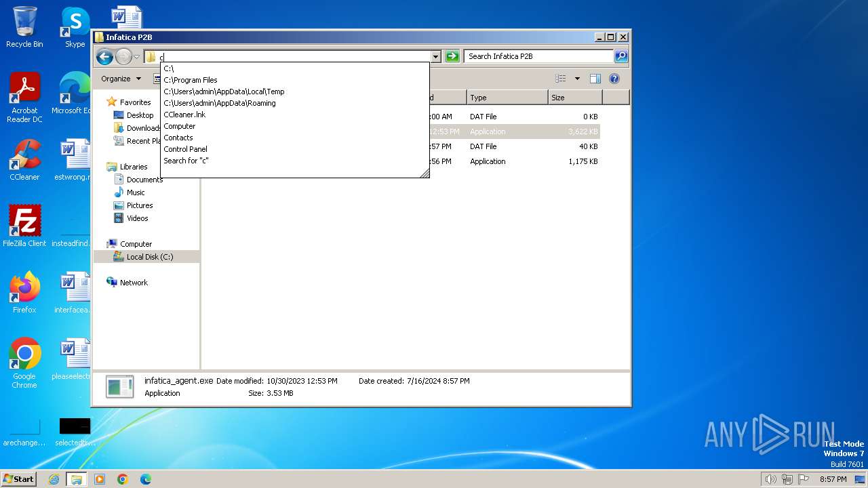868x488 pixels.
Task: Select Contacts in the suggestion list
Action: (x=295, y=138)
